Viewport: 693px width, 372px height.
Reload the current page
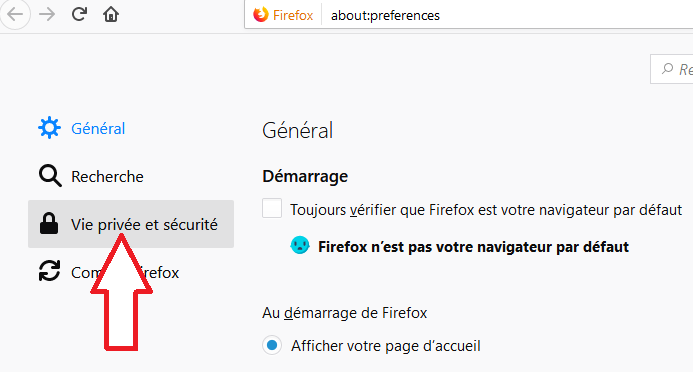(79, 15)
